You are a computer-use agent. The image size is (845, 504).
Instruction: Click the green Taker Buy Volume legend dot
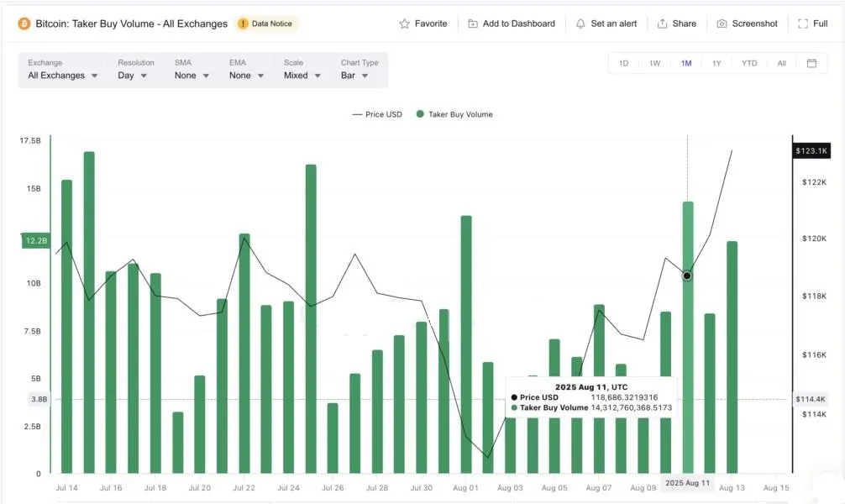(420, 114)
